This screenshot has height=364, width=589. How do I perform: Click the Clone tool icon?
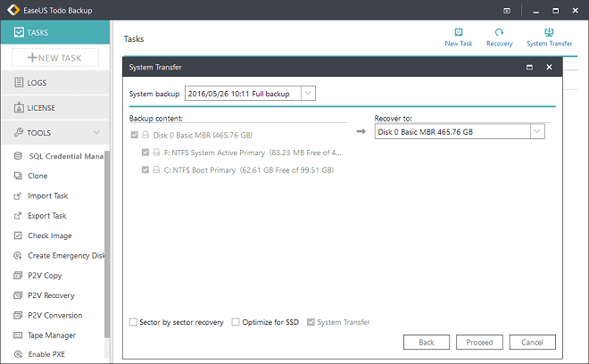(x=18, y=176)
